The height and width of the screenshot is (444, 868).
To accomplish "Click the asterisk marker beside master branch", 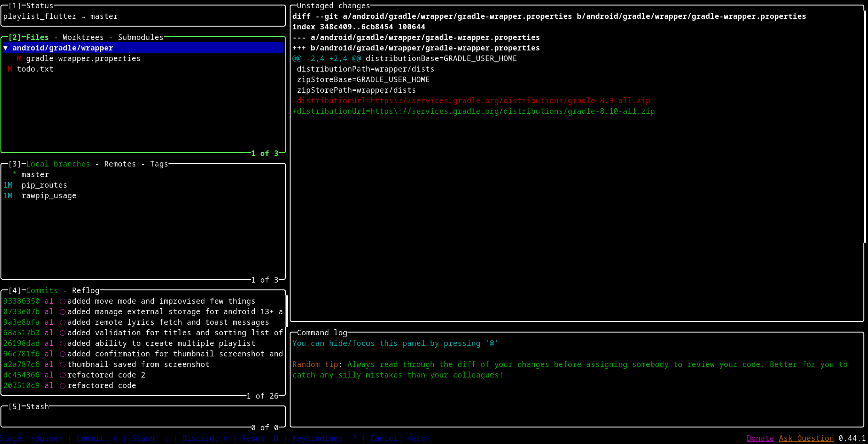I will pos(15,175).
